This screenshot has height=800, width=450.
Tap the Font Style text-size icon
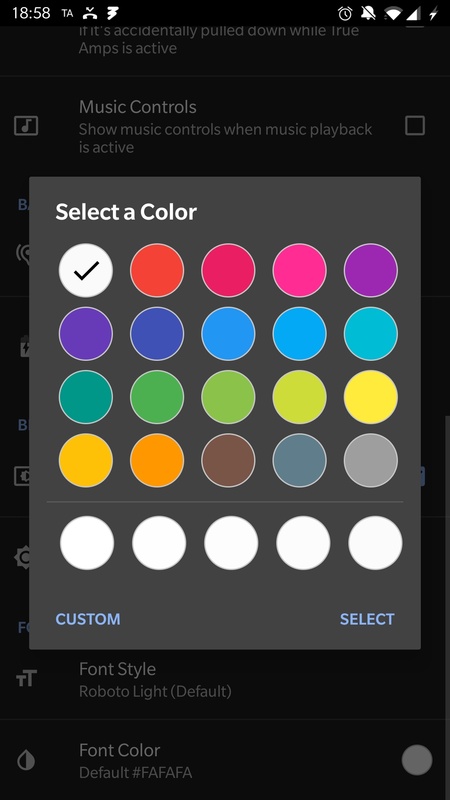point(26,678)
